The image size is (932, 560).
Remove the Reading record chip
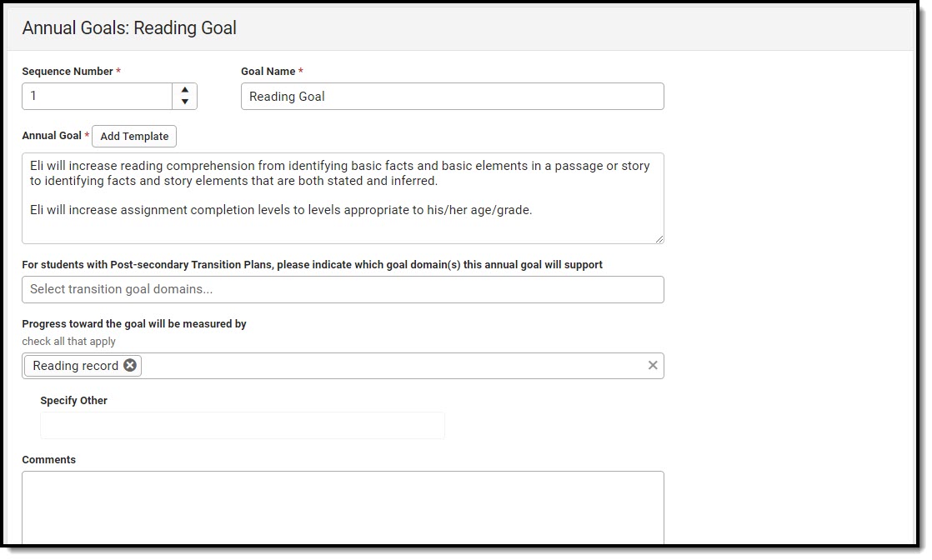pyautogui.click(x=130, y=365)
